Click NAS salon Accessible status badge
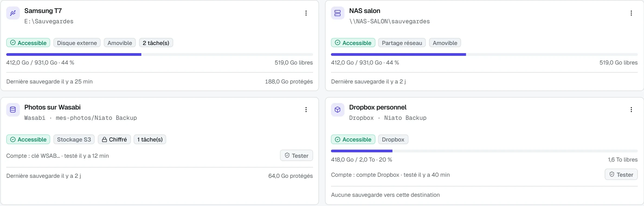Viewport: 644px width, 206px height. 353,43
